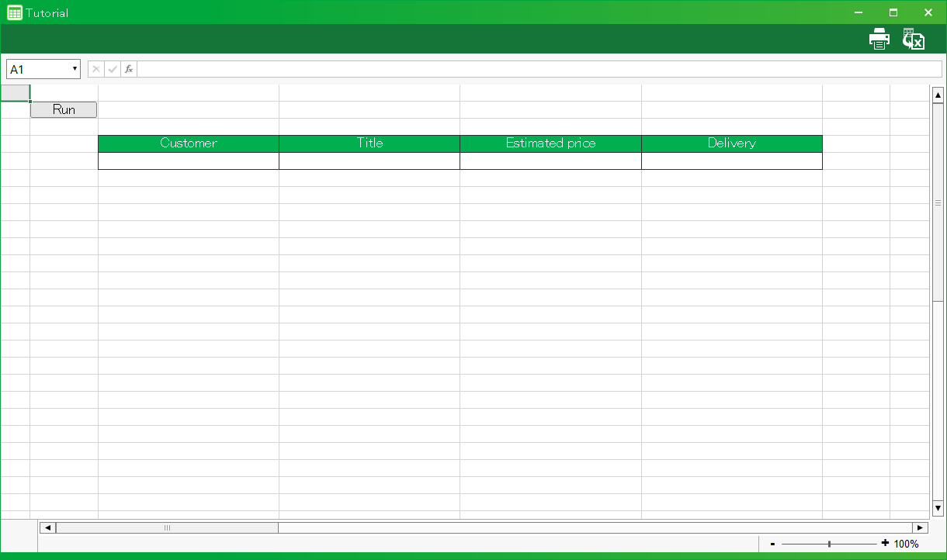The image size is (947, 560).
Task: Click the vertical scrollbar down arrow
Action: (938, 508)
